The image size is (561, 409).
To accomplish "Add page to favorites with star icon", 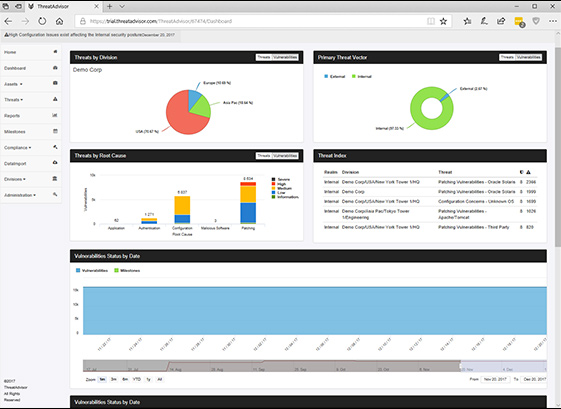I will coord(443,21).
